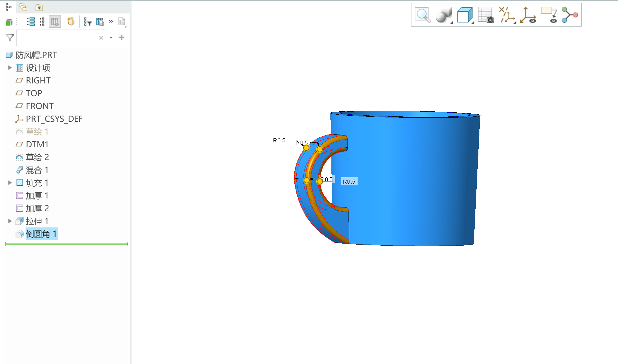The height and width of the screenshot is (364, 618).
Task: Select the PRT_CSYS_DEF coordinate system
Action: point(54,119)
